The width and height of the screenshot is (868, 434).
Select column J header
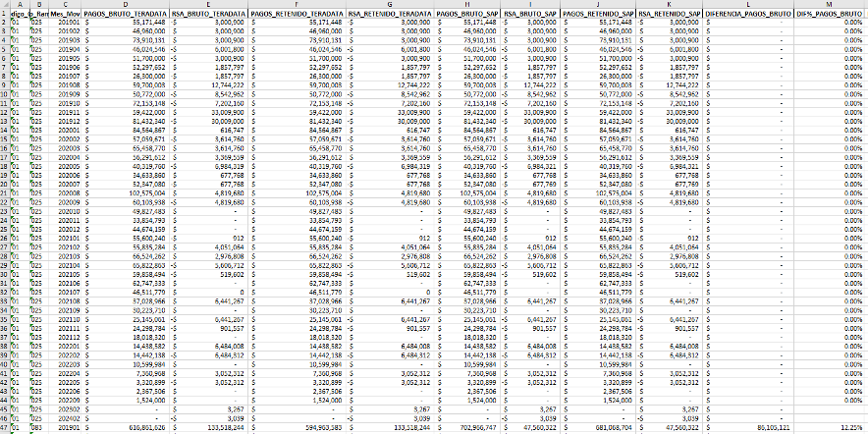598,4
